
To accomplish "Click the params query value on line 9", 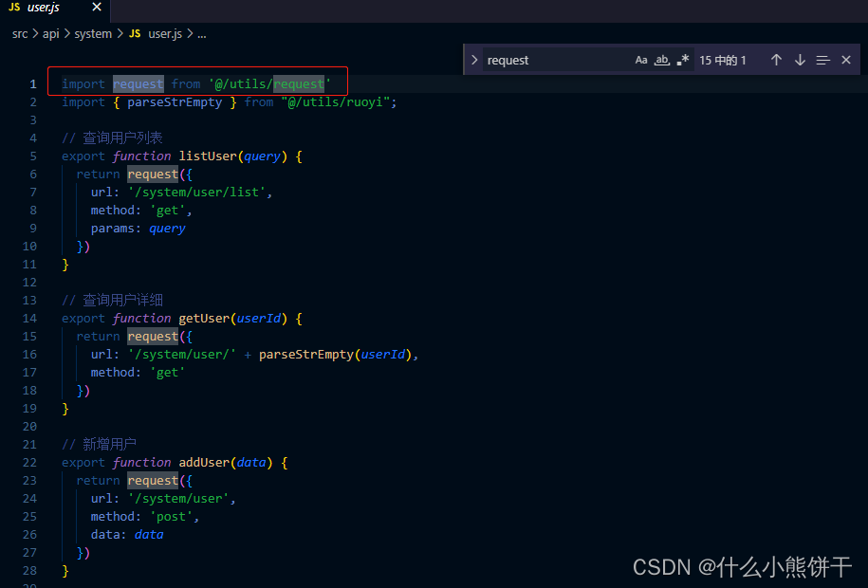I will [167, 229].
